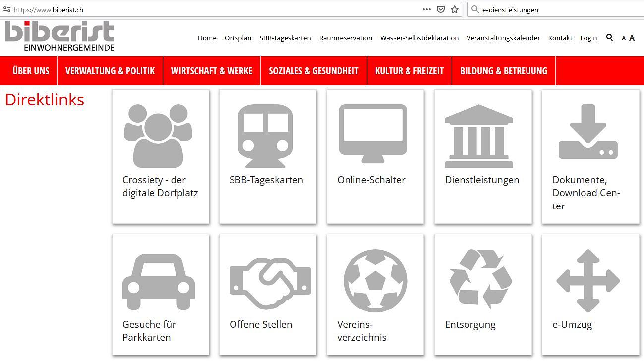Image resolution: width=644 pixels, height=361 pixels.
Task: Click the site search magnifier icon
Action: point(609,38)
